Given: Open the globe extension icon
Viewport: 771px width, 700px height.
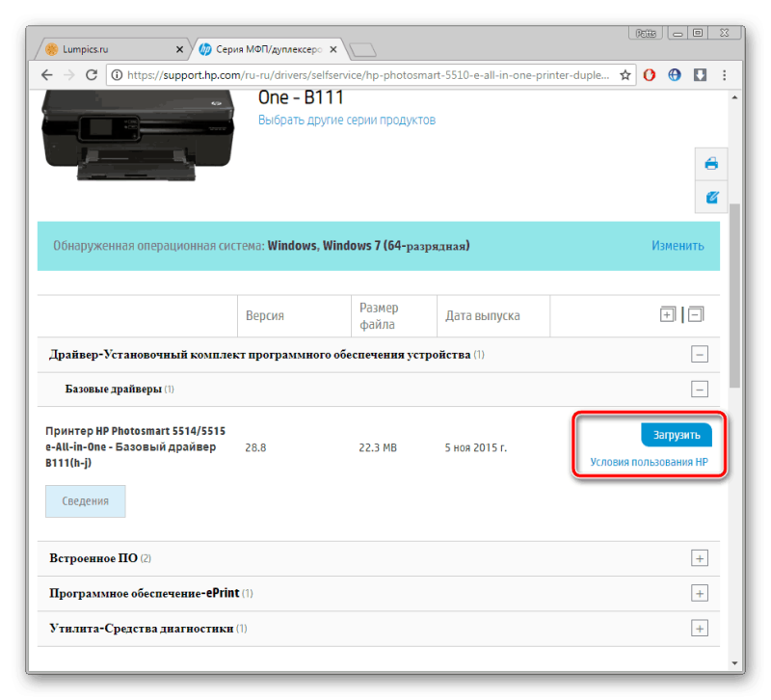Looking at the screenshot, I should (675, 75).
